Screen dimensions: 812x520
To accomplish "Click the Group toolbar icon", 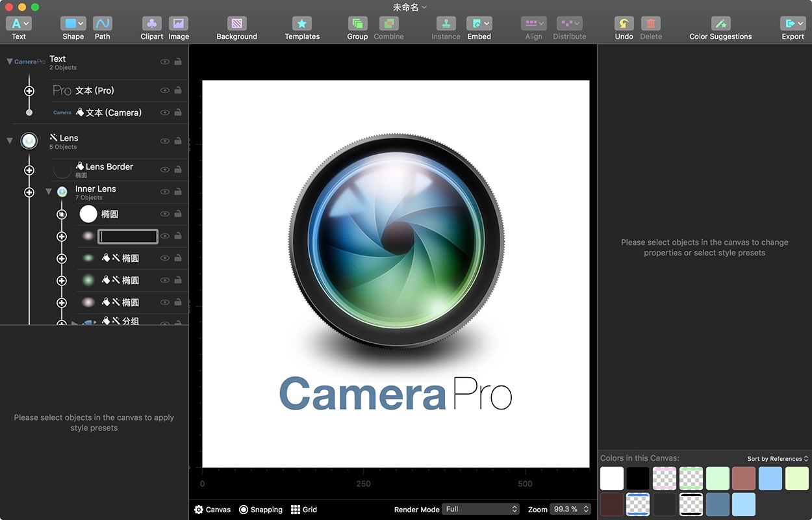I will pos(357,24).
